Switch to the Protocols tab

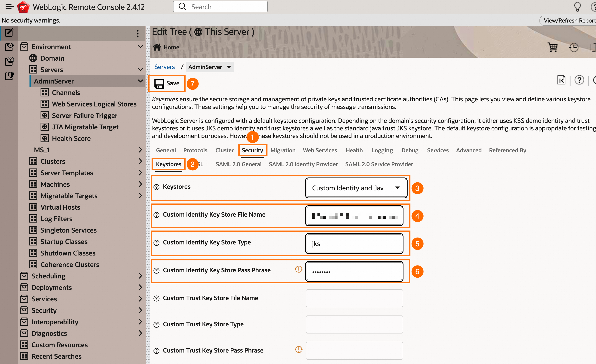click(195, 150)
